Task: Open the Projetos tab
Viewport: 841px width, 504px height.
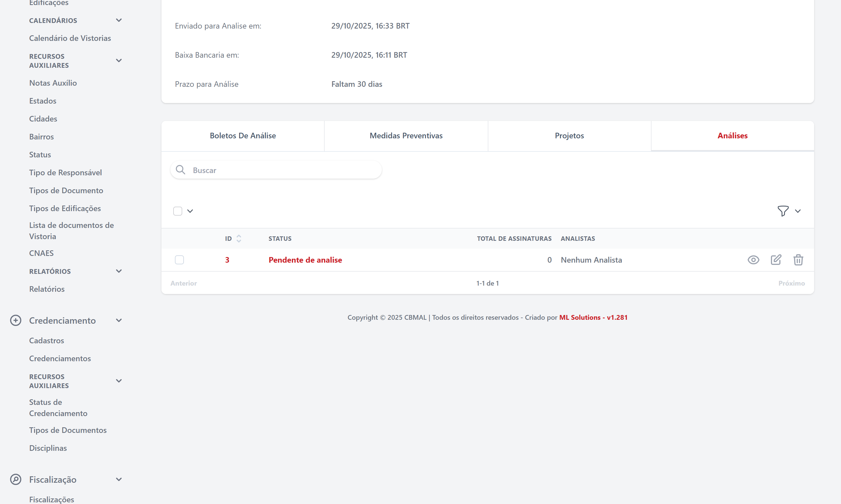Action: tap(569, 136)
